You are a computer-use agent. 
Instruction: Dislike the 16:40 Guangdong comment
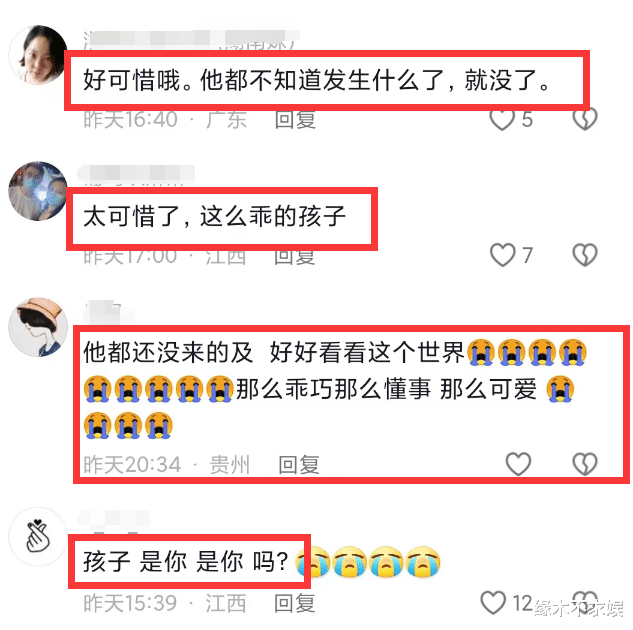585,119
